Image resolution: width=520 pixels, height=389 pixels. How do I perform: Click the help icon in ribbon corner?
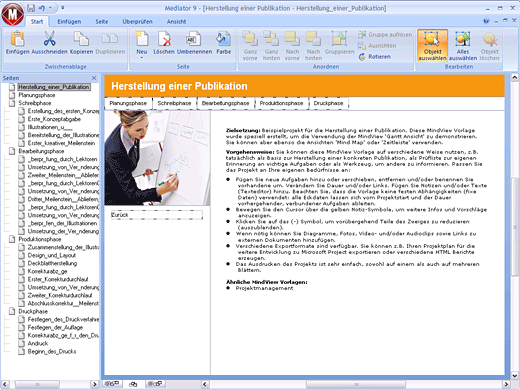(486, 21)
